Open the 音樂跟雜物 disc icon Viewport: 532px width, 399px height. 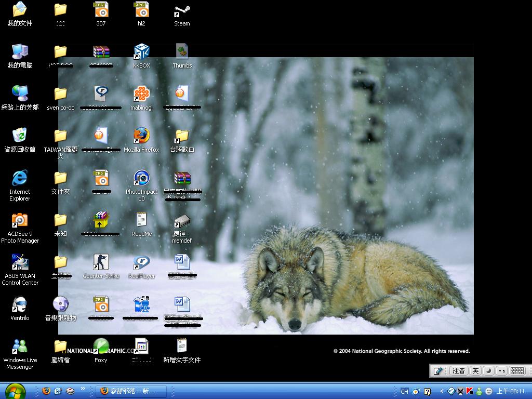click(x=60, y=309)
